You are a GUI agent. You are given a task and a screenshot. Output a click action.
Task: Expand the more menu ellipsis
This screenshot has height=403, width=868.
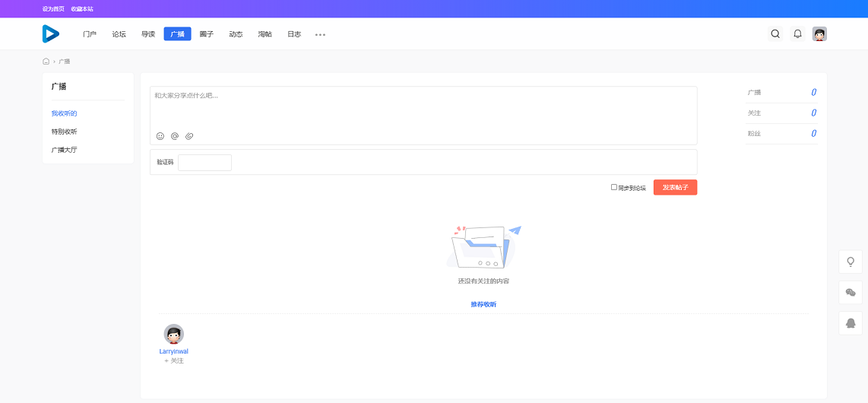click(320, 34)
